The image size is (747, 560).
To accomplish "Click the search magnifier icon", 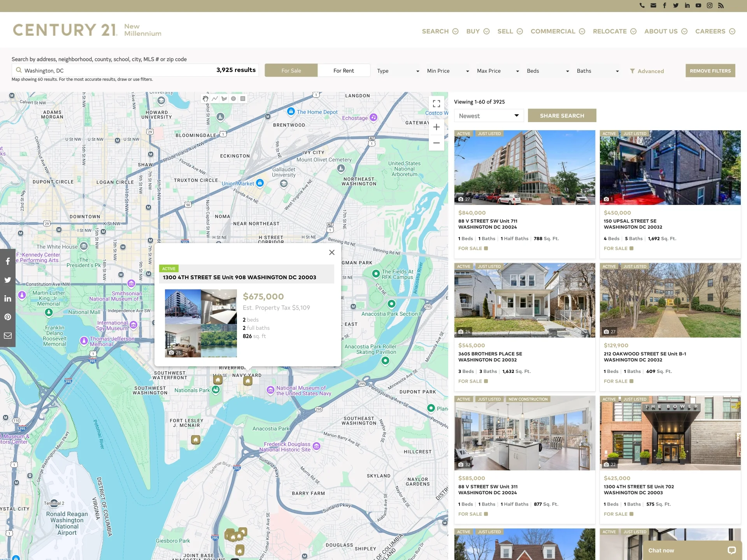I will (x=19, y=70).
